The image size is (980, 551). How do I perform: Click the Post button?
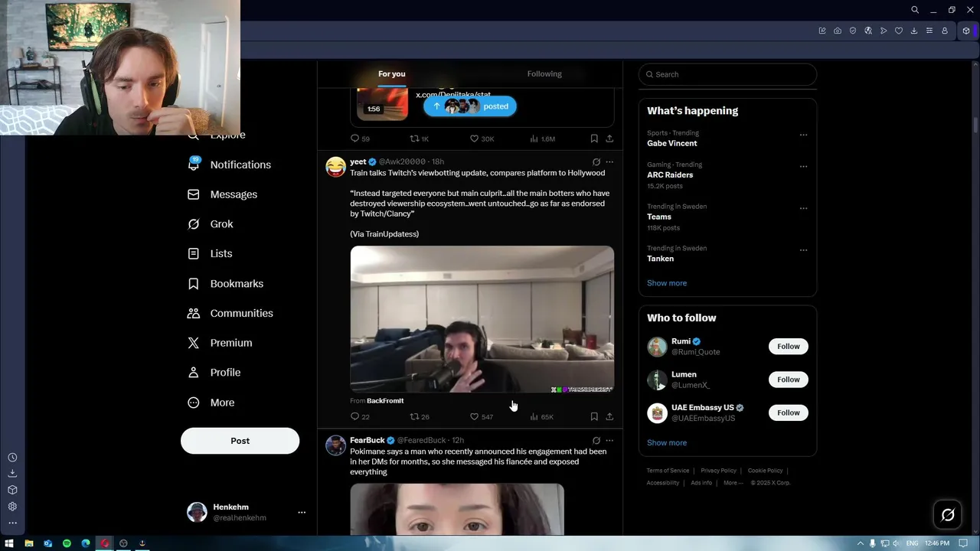(x=240, y=441)
